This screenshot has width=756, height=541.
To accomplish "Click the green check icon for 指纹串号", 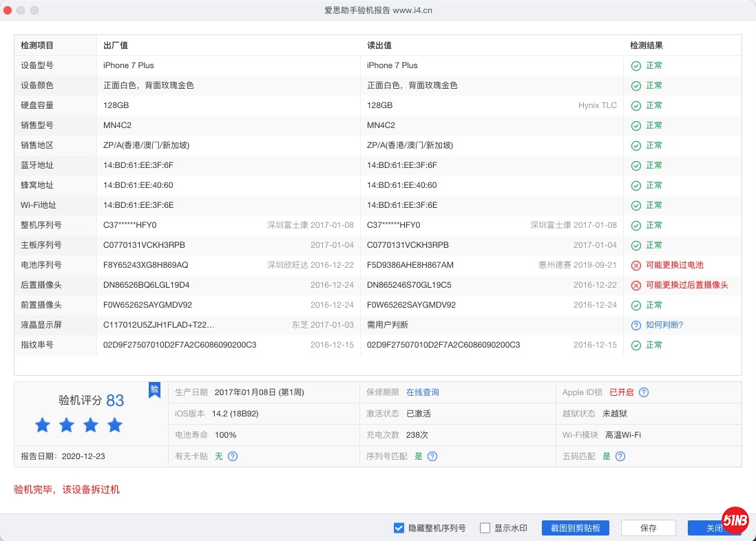I will [636, 346].
